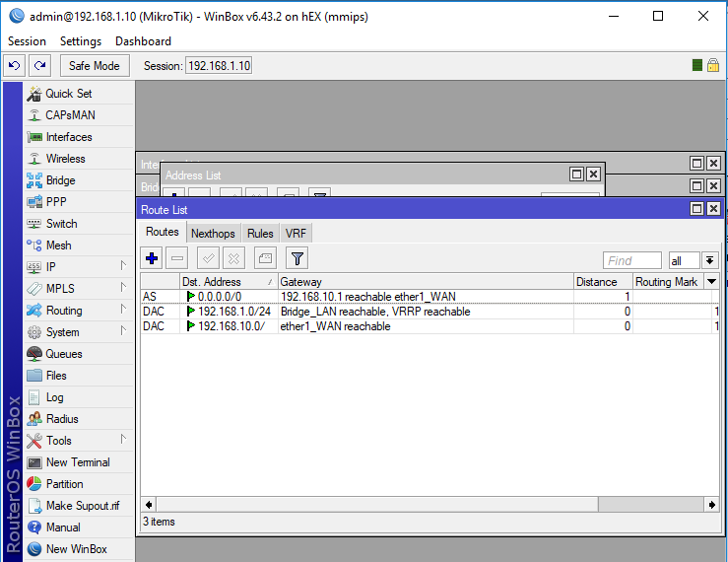Image resolution: width=728 pixels, height=562 pixels.
Task: Click the Find input field
Action: coord(632,260)
